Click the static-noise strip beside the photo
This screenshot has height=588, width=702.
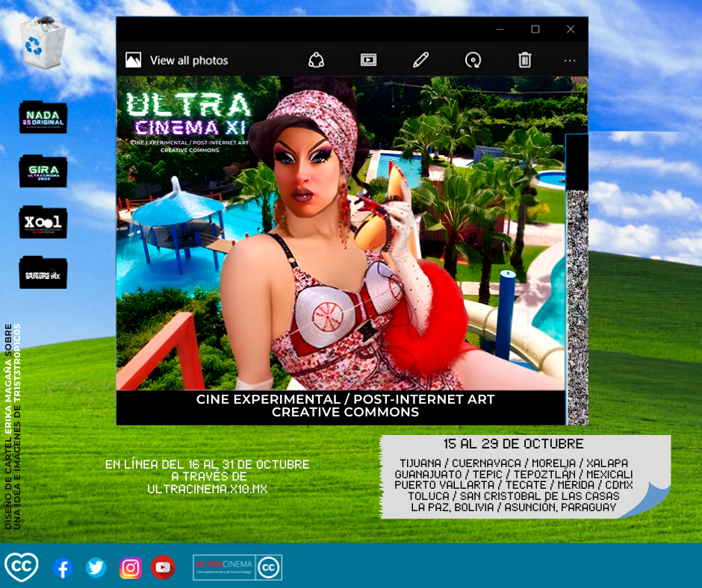(x=577, y=307)
